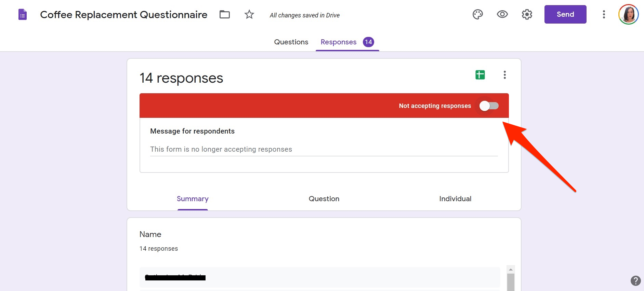Preview the form with the eye icon

pyautogui.click(x=502, y=14)
